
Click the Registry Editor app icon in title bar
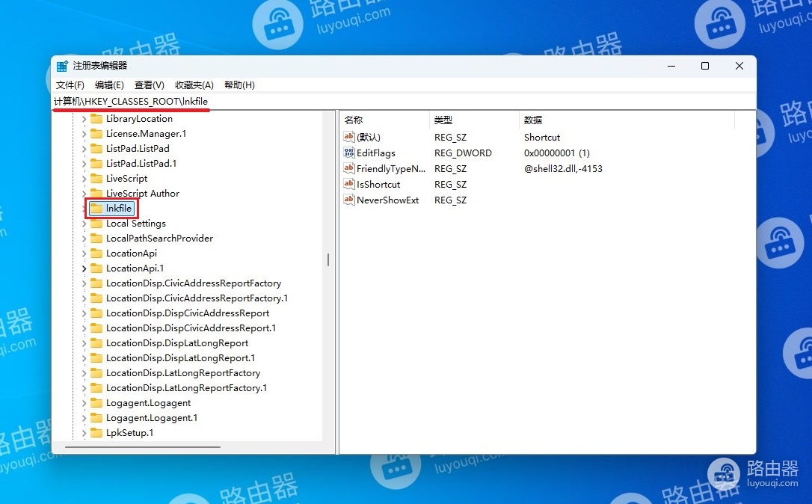[62, 66]
